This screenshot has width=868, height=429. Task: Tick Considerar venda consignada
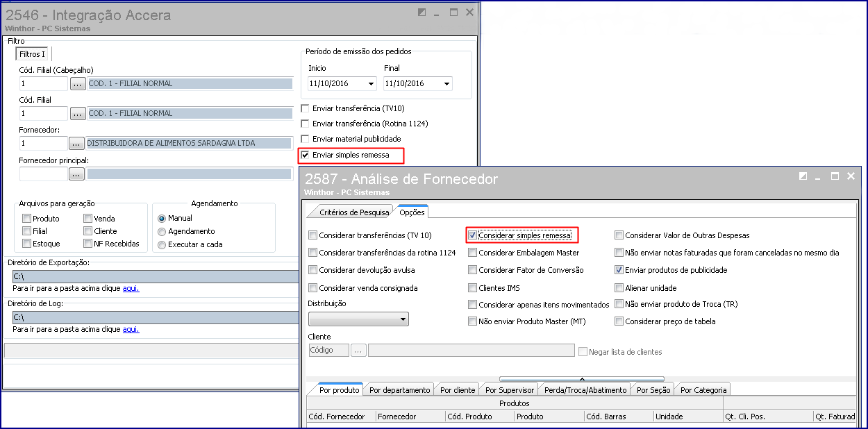(x=312, y=287)
